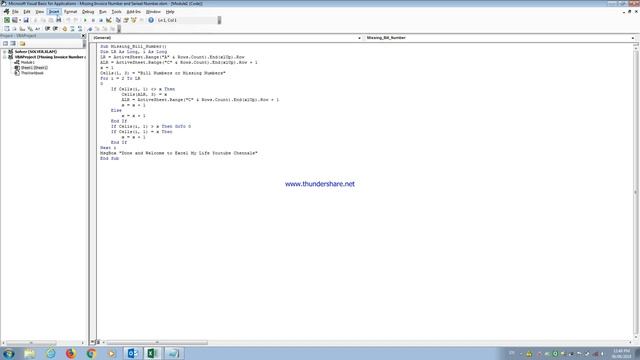Image resolution: width=640 pixels, height=360 pixels.
Task: Switch to Excel from the taskbar
Action: [x=153, y=353]
